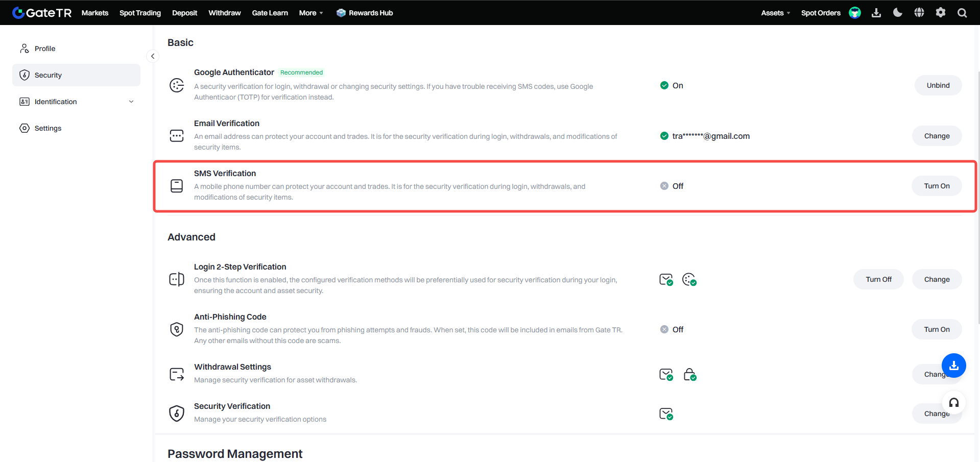Expand the Assets dropdown
Image resolution: width=980 pixels, height=462 pixels.
coord(775,13)
